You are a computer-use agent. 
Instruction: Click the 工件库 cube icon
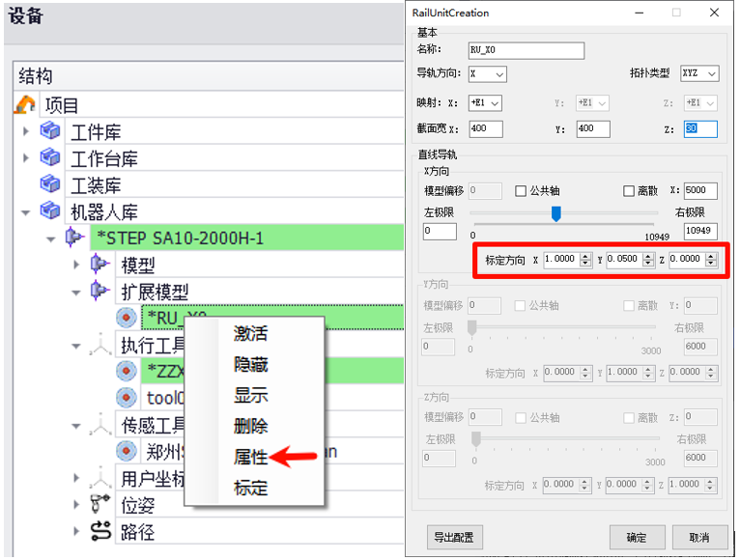click(50, 131)
